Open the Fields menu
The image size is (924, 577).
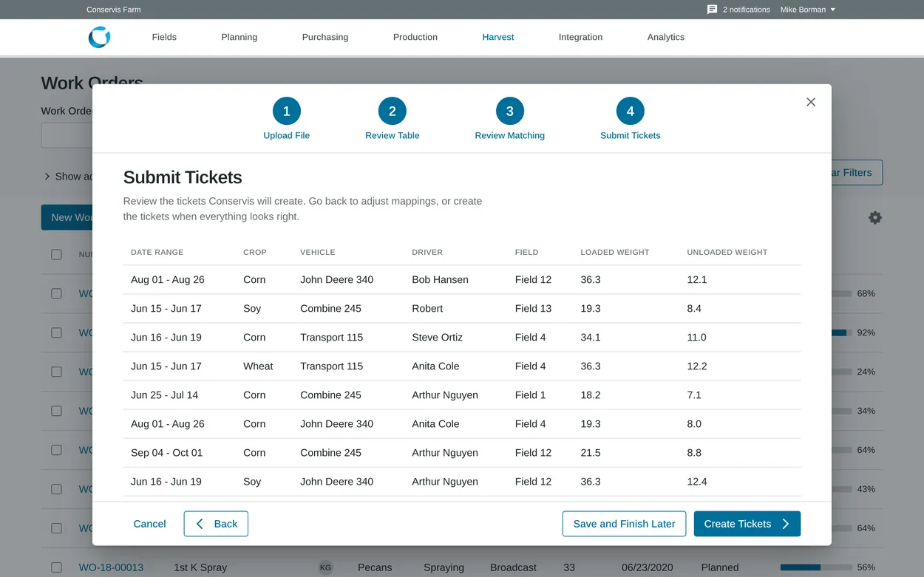(x=164, y=37)
